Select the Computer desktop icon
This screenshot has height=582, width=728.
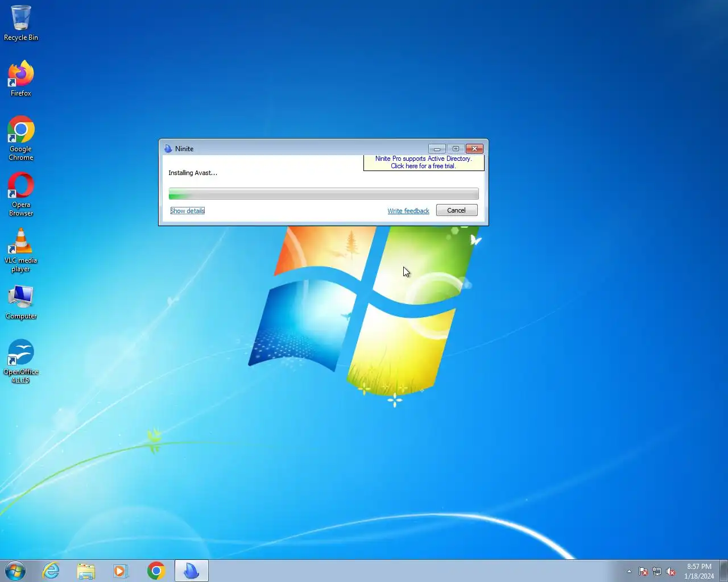pos(21,302)
